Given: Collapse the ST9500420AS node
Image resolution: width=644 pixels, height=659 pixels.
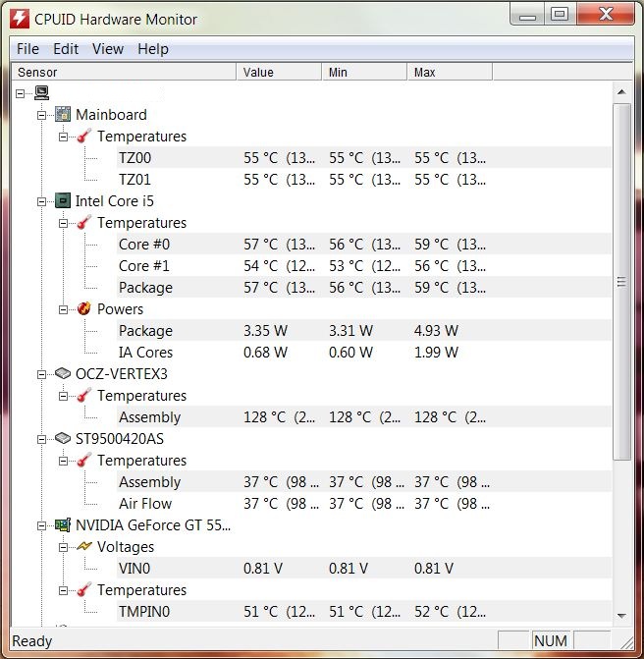Looking at the screenshot, I should click(41, 439).
